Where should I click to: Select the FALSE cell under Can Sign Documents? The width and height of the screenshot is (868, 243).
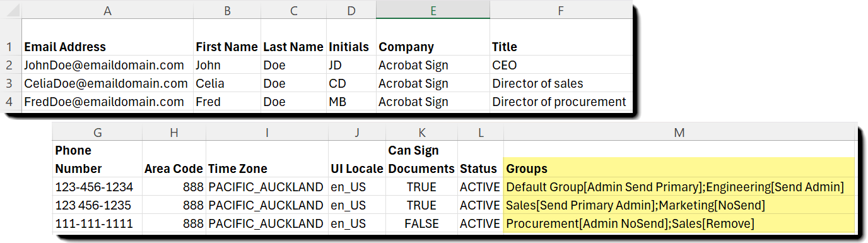[x=421, y=223]
